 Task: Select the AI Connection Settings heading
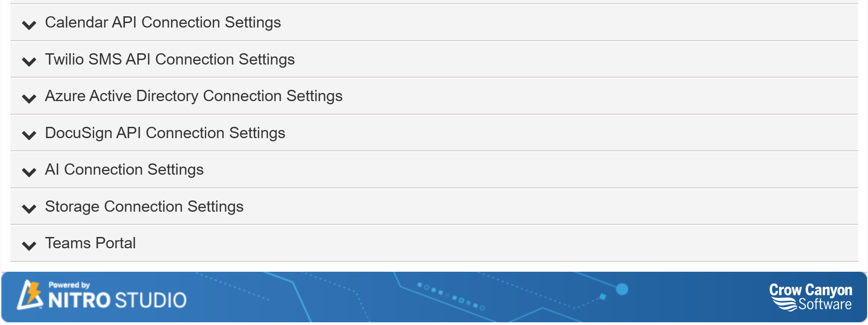(124, 170)
